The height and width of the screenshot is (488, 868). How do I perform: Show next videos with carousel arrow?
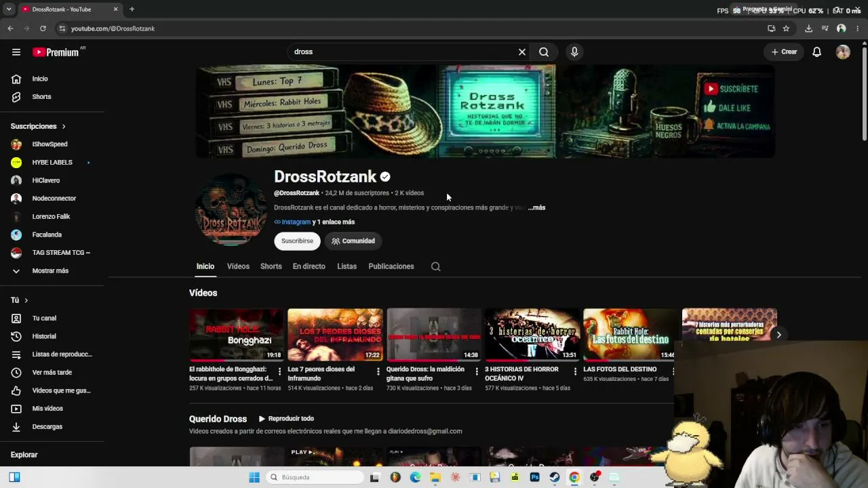coord(778,335)
